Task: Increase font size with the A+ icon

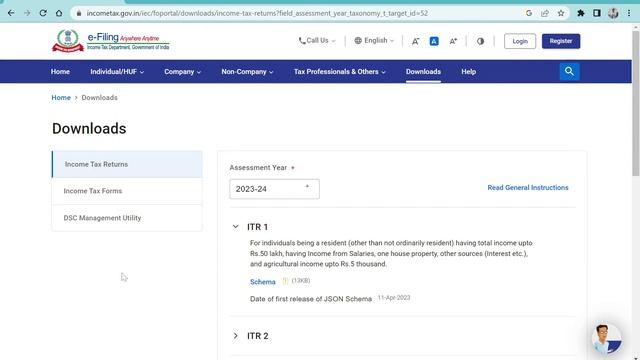Action: pyautogui.click(x=453, y=41)
